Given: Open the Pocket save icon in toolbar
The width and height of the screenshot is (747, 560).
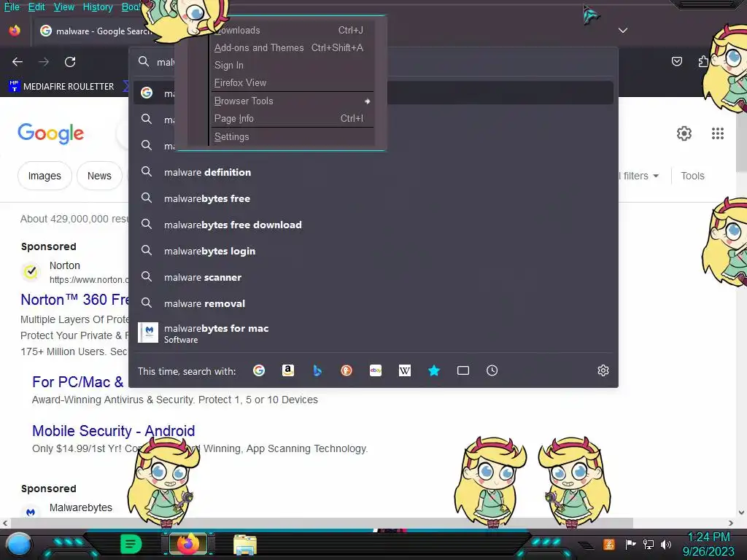Looking at the screenshot, I should (676, 61).
